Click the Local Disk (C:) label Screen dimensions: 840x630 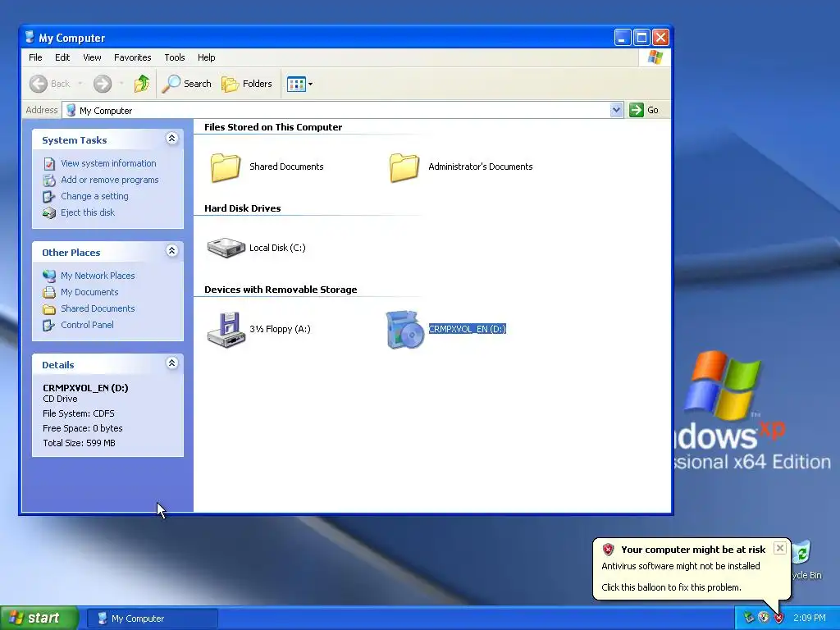(277, 248)
